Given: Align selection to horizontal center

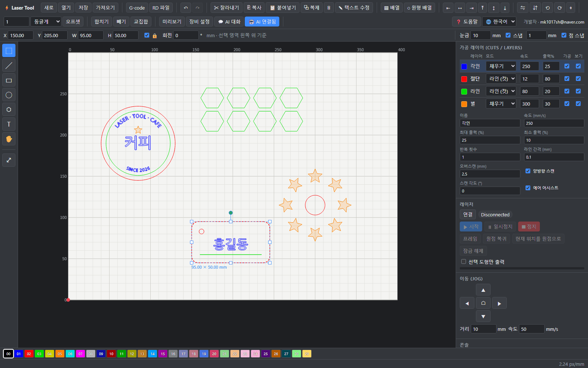Looking at the screenshot, I should click(x=459, y=8).
